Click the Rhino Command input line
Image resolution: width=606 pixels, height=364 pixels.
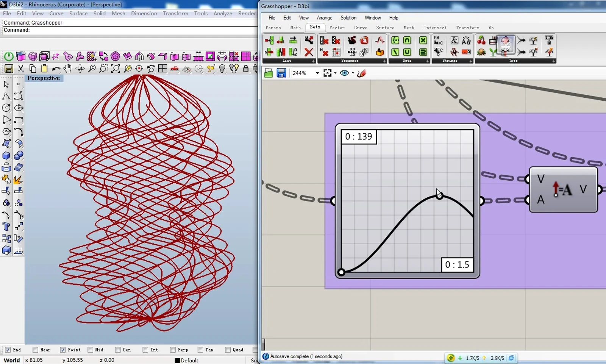[129, 30]
